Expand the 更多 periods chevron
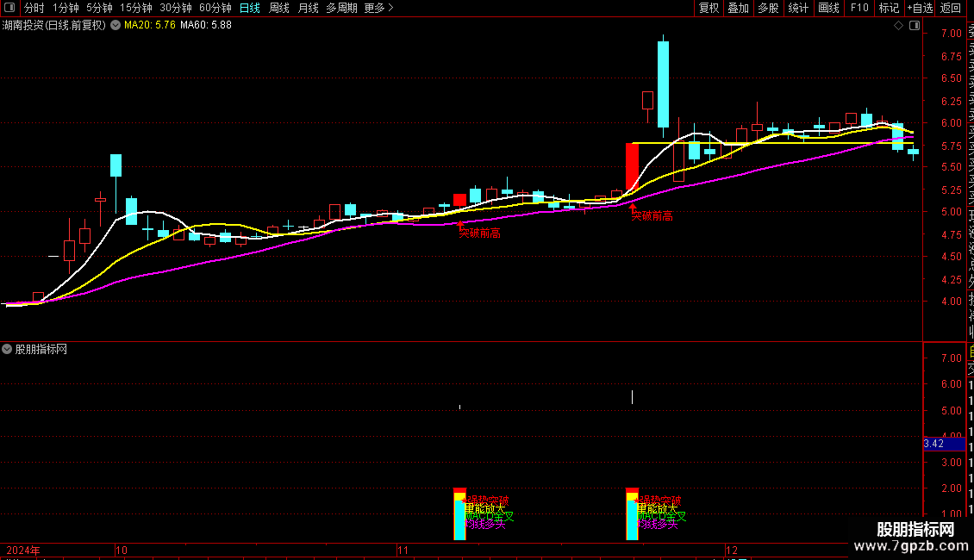The height and width of the screenshot is (560, 974). [390, 8]
